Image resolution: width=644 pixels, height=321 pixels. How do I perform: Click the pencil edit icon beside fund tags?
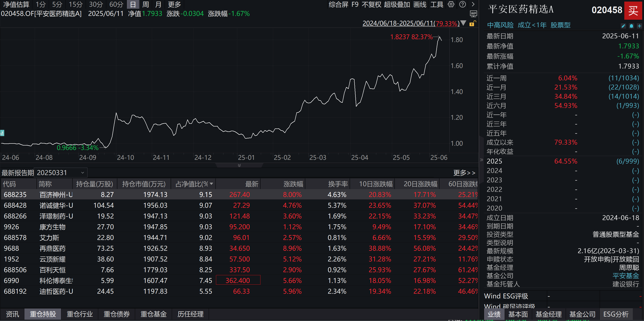point(623,26)
